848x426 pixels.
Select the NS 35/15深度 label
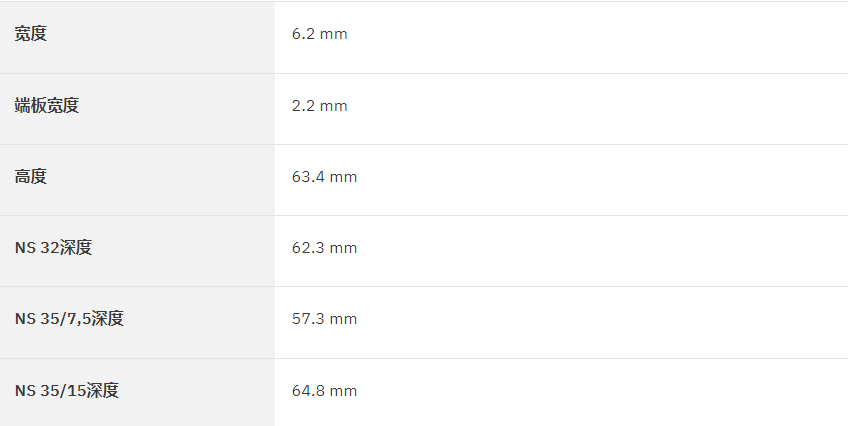67,390
